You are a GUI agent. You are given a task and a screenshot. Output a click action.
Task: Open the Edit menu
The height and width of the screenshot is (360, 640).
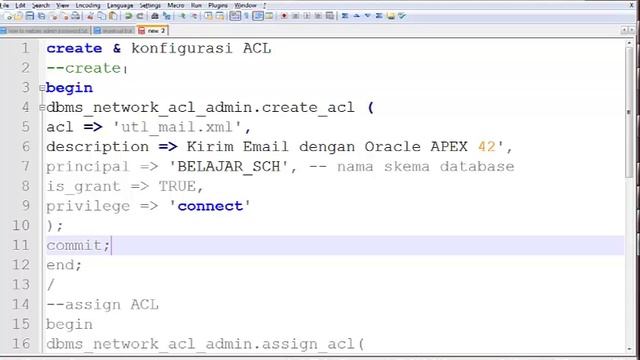tap(20, 5)
